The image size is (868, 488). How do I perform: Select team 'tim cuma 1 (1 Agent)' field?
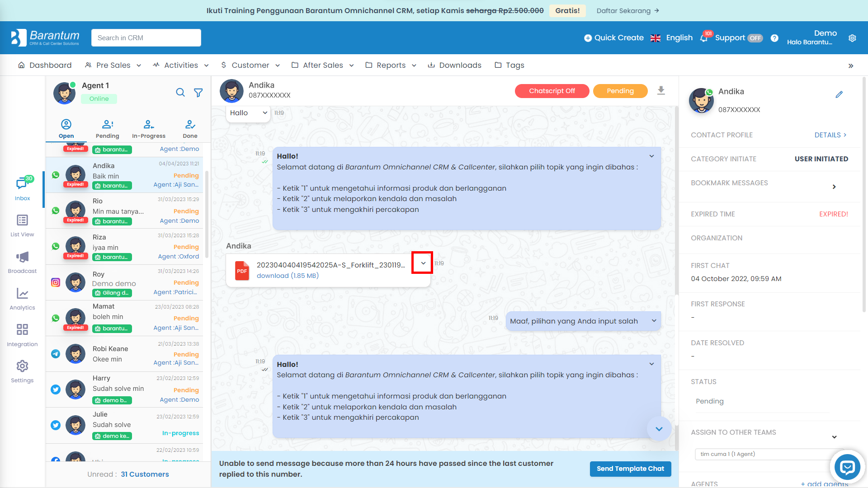[769, 454]
